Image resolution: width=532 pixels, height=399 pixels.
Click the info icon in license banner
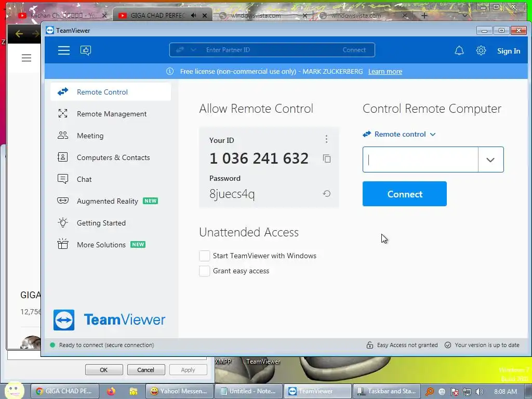pos(170,71)
